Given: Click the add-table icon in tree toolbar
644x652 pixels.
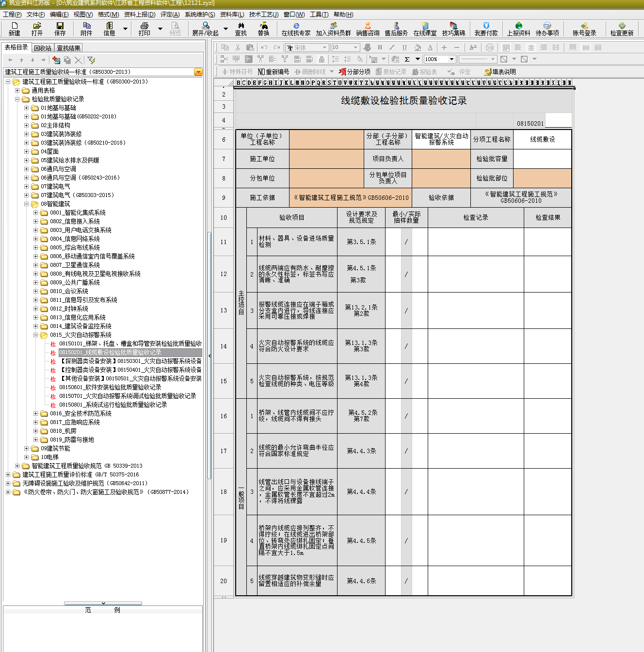Looking at the screenshot, I should 56,60.
